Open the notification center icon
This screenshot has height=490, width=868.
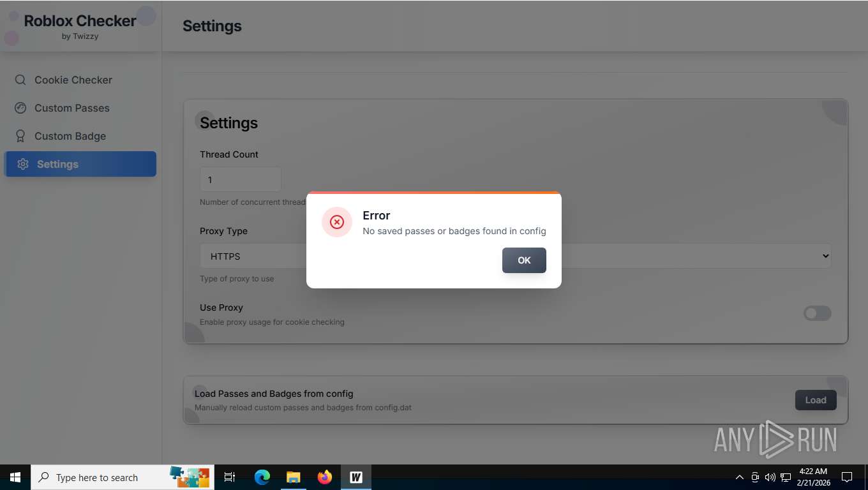pyautogui.click(x=847, y=477)
